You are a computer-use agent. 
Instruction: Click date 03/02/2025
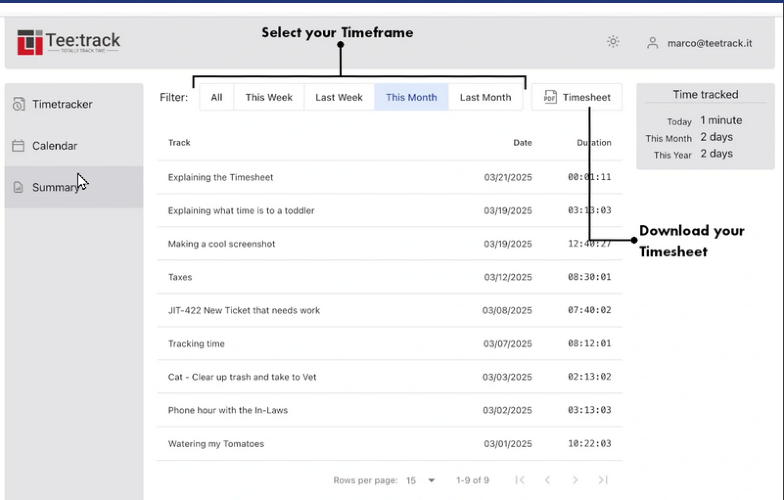[507, 410]
